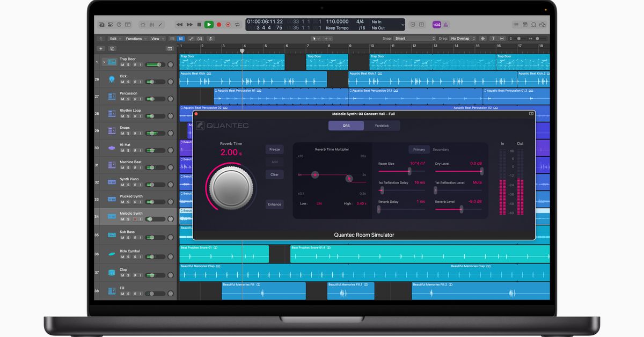Click the Kick track drum icon
Image resolution: width=644 pixels, height=337 pixels.
(x=112, y=79)
